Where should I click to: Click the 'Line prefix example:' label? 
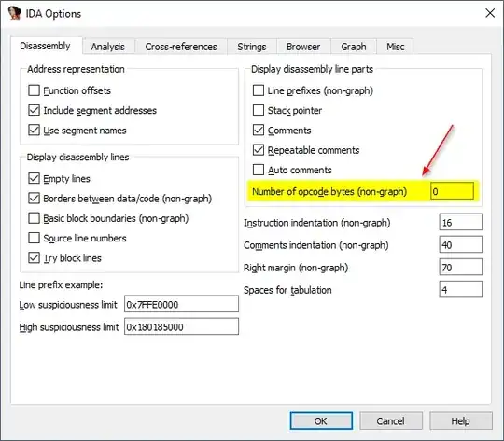61,285
